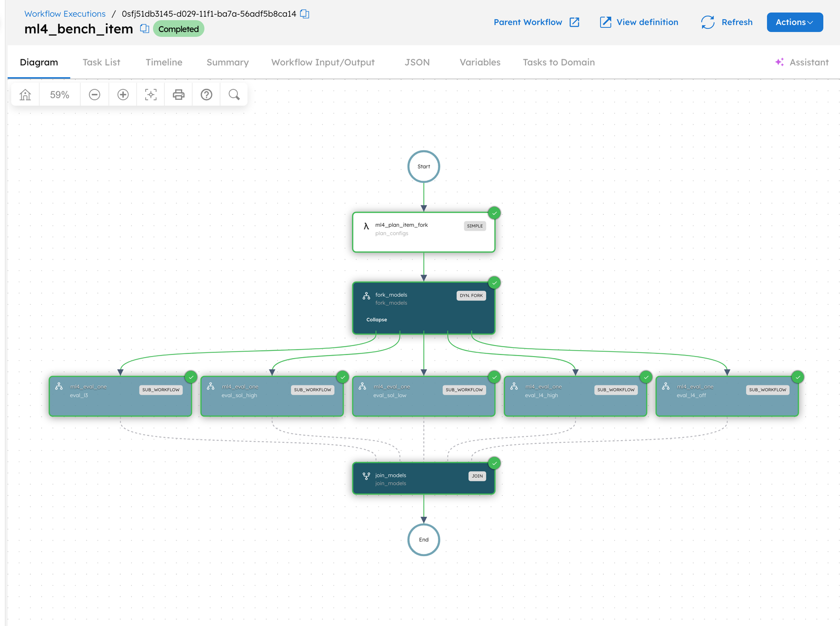
Task: Go to Workflow Executions breadcrumb link
Action: [x=65, y=14]
